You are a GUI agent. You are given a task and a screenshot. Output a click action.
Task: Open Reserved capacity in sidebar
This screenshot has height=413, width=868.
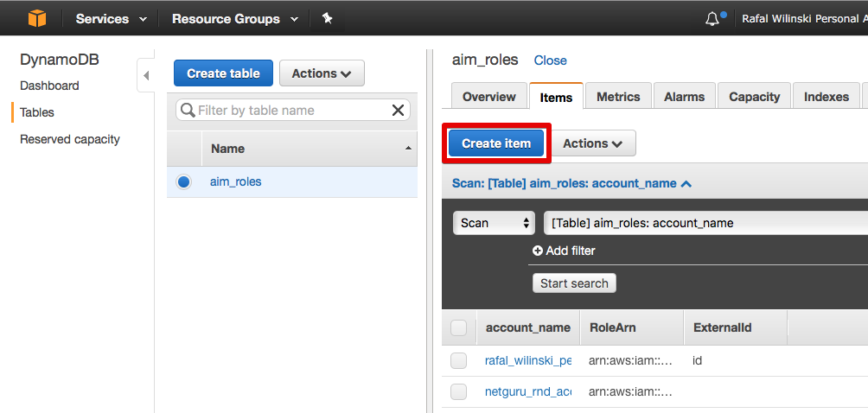pos(70,139)
